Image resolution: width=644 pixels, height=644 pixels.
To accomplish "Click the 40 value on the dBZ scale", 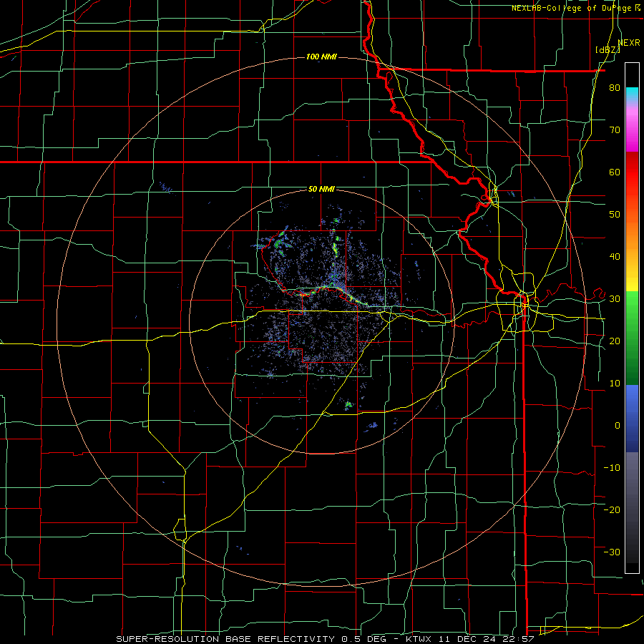I will tap(615, 257).
